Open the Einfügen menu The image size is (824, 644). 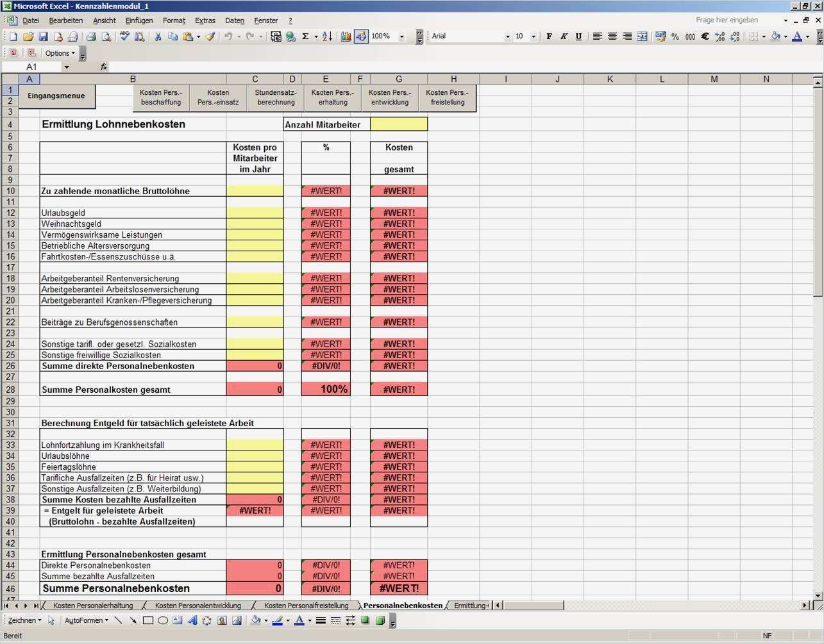click(139, 21)
